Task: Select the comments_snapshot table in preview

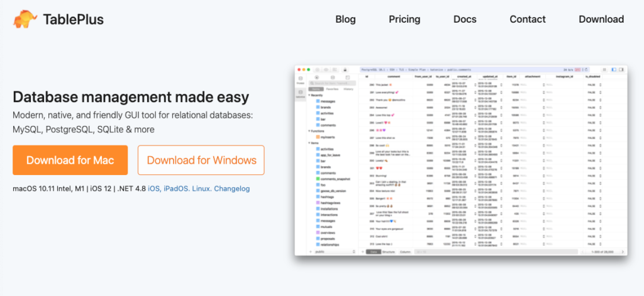Action: (333, 179)
